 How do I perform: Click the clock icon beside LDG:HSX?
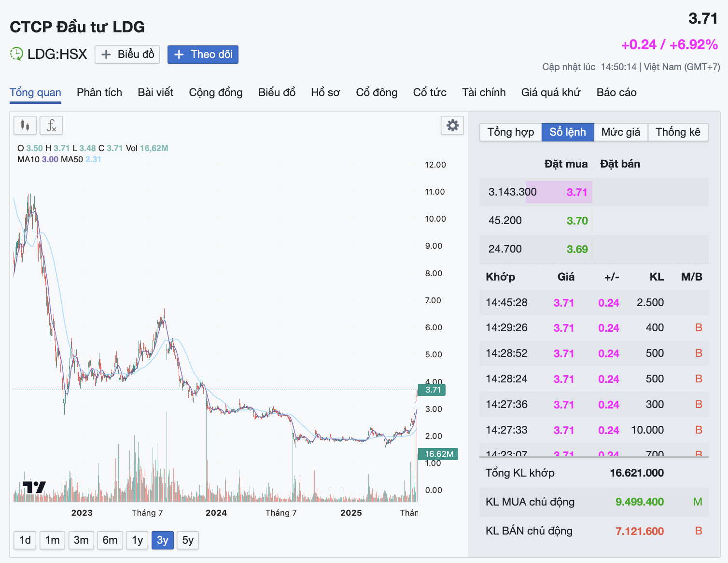[x=16, y=54]
